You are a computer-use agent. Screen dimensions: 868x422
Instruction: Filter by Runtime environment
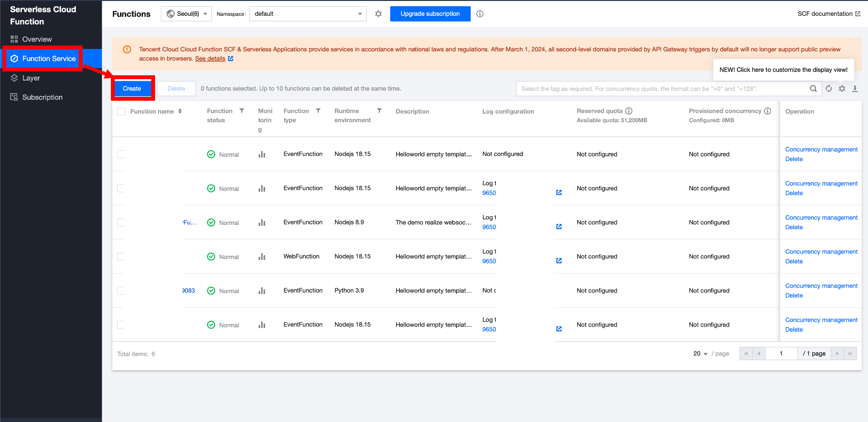click(x=379, y=111)
